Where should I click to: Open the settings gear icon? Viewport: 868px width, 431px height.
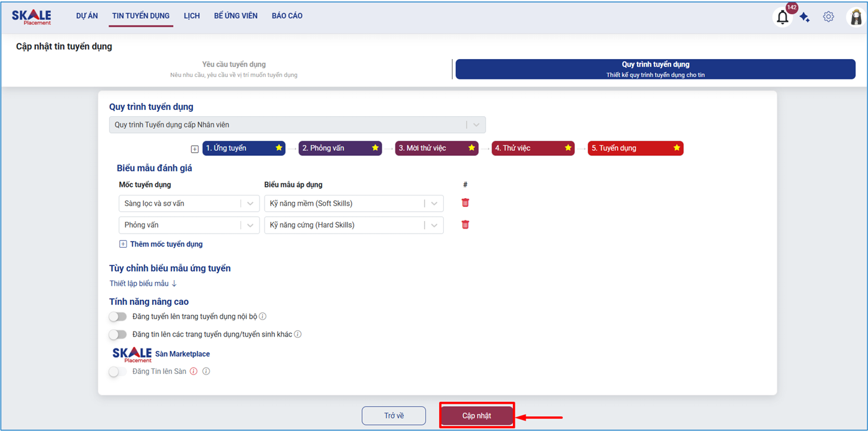click(x=828, y=17)
